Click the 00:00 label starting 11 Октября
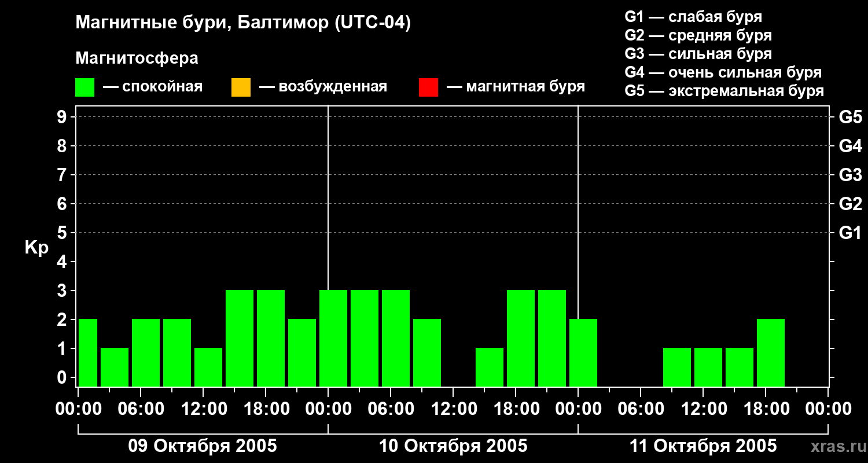This screenshot has width=868, height=463. [578, 409]
